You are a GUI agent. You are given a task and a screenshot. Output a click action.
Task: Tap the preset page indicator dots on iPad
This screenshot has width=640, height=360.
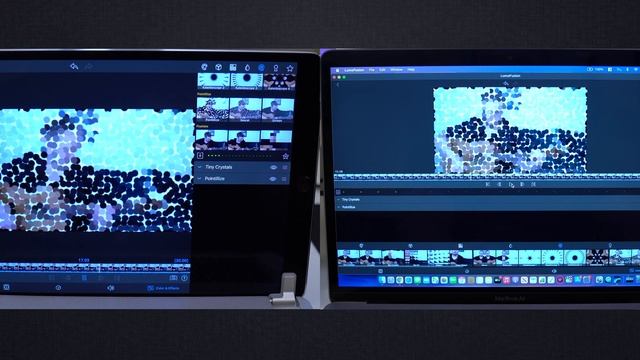click(x=239, y=156)
